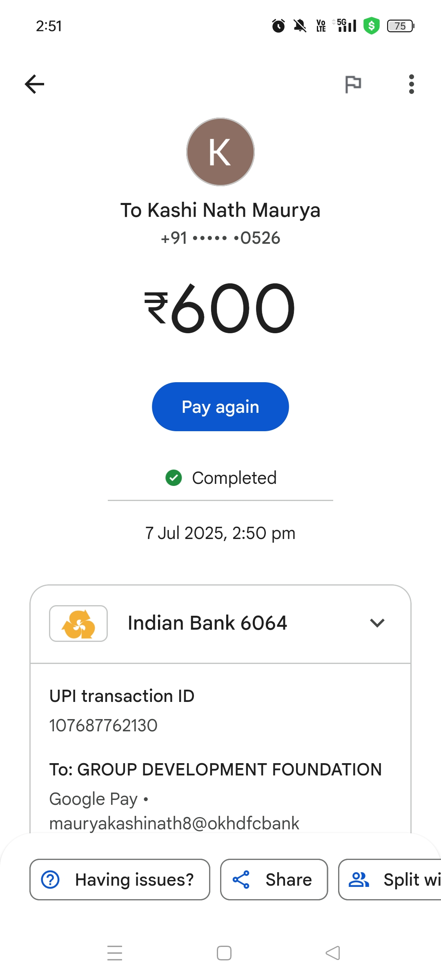Tap the brown K profile avatar
Image resolution: width=441 pixels, height=980 pixels.
click(x=220, y=152)
